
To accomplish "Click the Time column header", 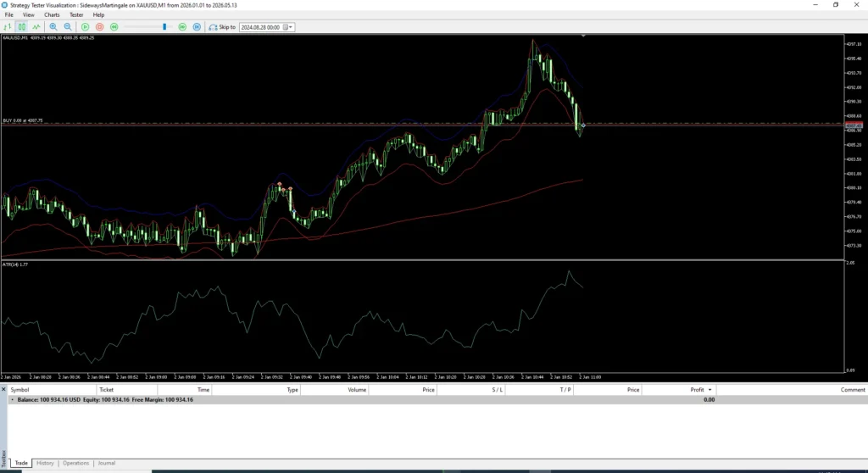I will (x=184, y=390).
